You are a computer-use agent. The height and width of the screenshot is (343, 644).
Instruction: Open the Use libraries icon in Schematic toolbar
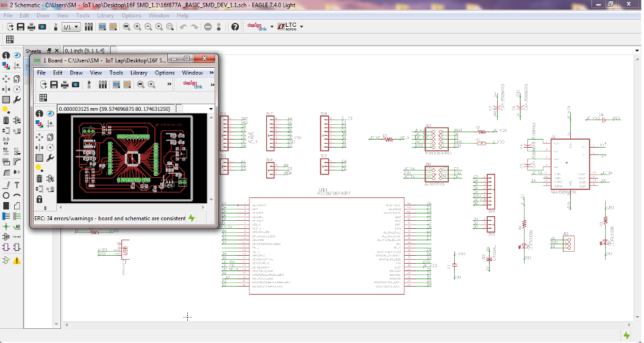pos(89,27)
